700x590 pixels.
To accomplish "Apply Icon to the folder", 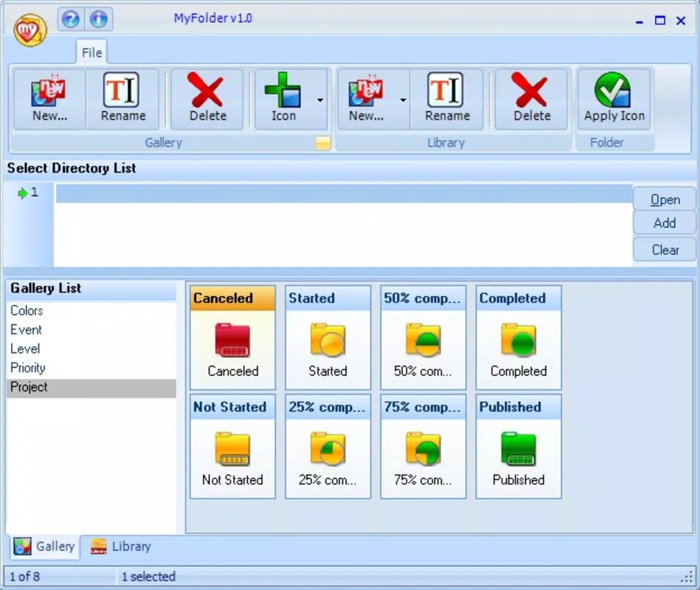I will [x=614, y=99].
